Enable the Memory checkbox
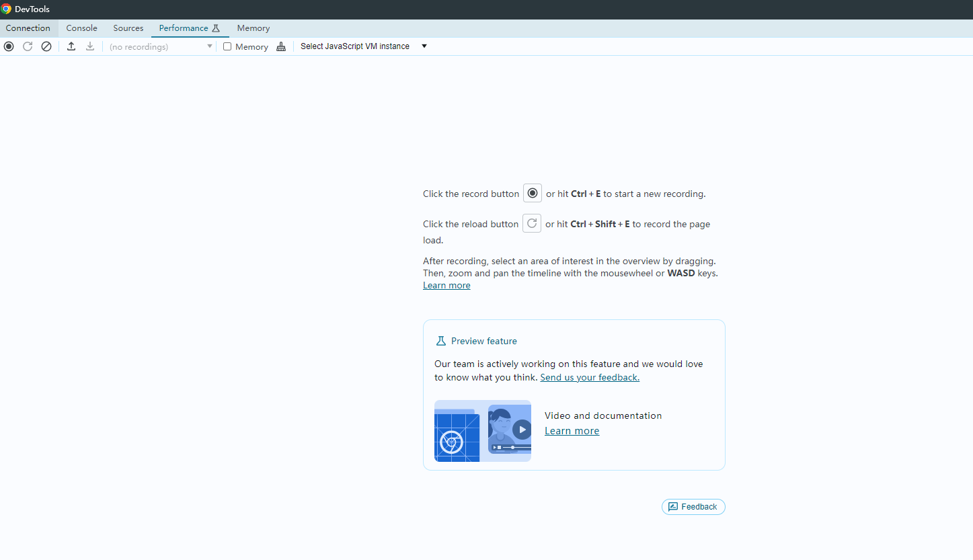Screen dimensions: 973x560 tap(227, 46)
